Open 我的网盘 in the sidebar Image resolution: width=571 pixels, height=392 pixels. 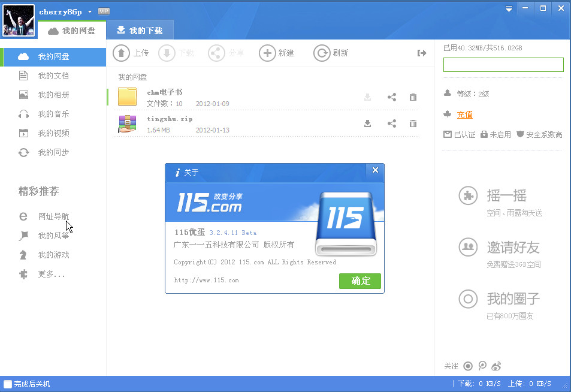(x=53, y=56)
